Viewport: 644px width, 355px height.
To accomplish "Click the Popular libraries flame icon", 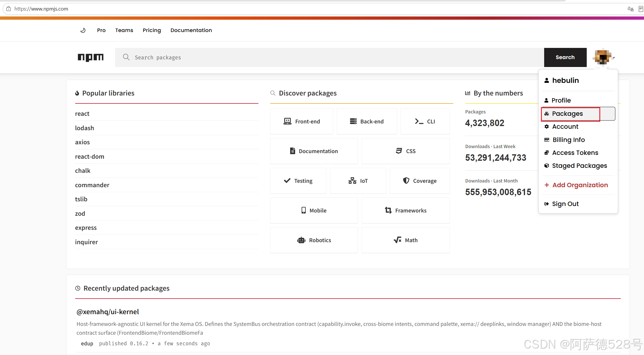I will (x=77, y=93).
